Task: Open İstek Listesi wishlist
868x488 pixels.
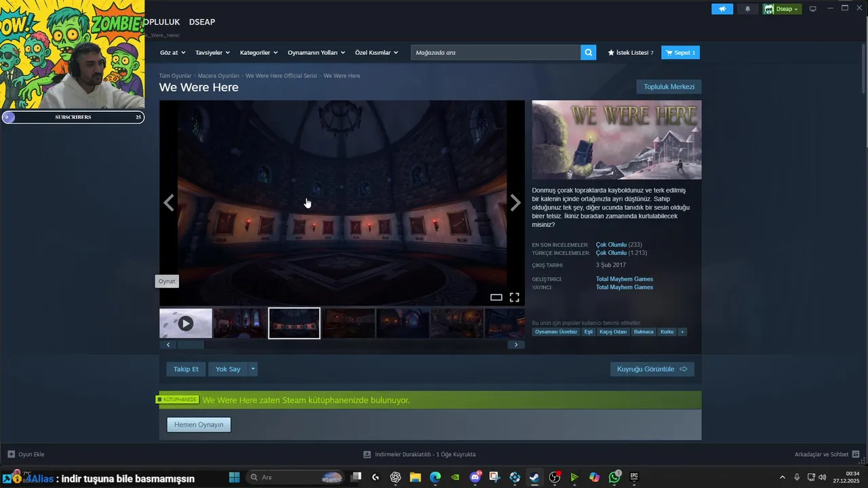Action: coord(631,52)
